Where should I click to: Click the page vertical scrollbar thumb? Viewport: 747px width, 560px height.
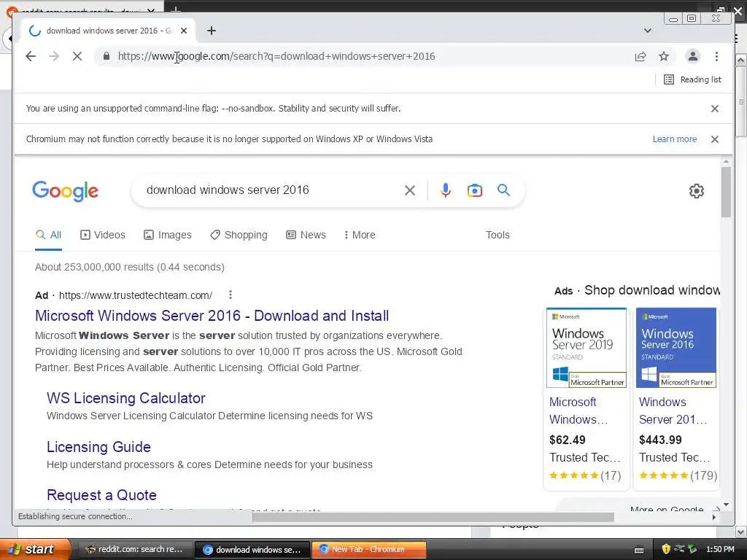[726, 192]
